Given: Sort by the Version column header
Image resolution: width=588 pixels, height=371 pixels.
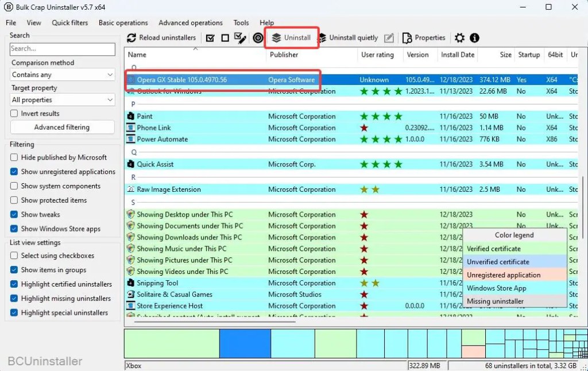Looking at the screenshot, I should [420, 55].
